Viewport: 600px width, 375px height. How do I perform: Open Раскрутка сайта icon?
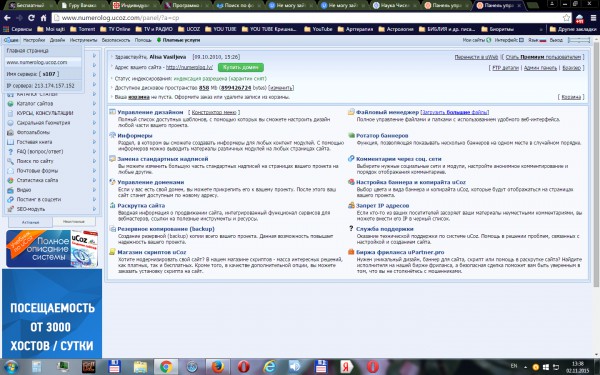click(112, 205)
